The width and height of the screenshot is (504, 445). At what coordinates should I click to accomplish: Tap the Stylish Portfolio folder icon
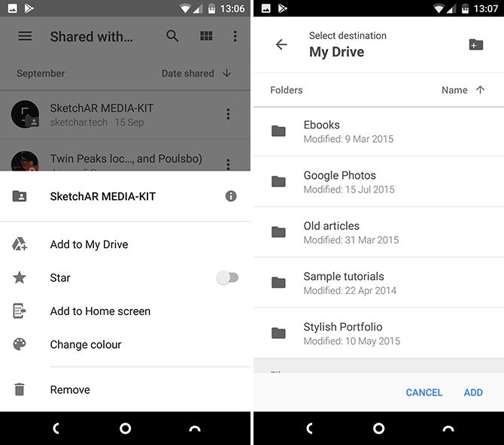click(278, 333)
